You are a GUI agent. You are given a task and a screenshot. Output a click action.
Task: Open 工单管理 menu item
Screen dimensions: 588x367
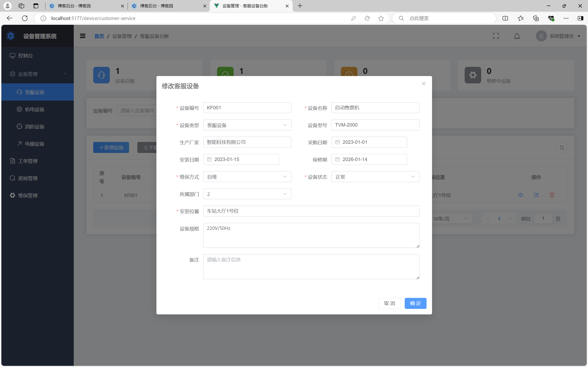click(x=28, y=161)
